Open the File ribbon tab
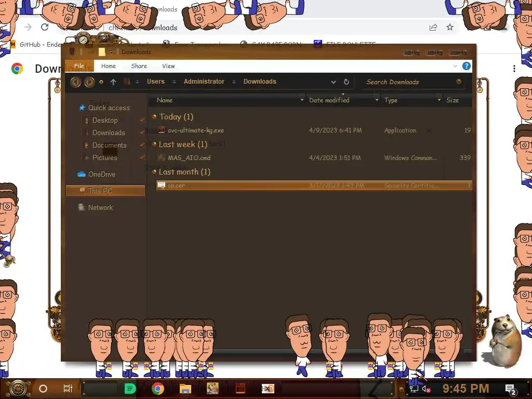Viewport: 532px width, 399px height. pyautogui.click(x=79, y=66)
